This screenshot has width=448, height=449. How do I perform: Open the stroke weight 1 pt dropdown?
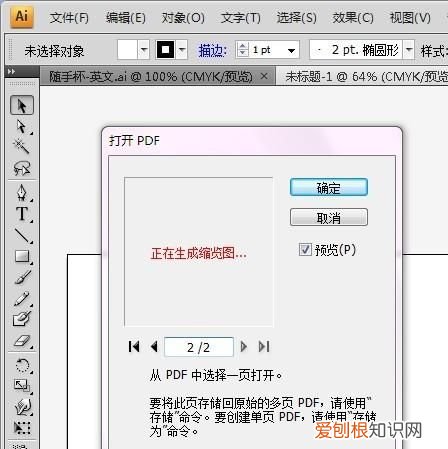pyautogui.click(x=291, y=51)
